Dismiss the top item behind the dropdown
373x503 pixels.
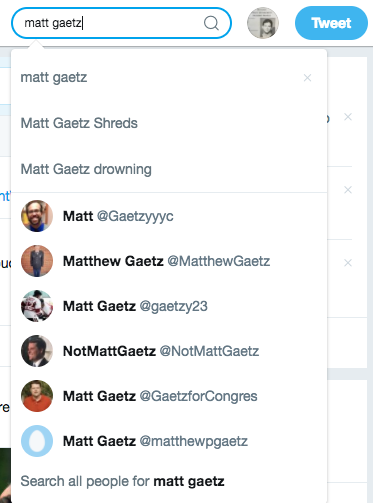click(x=348, y=117)
